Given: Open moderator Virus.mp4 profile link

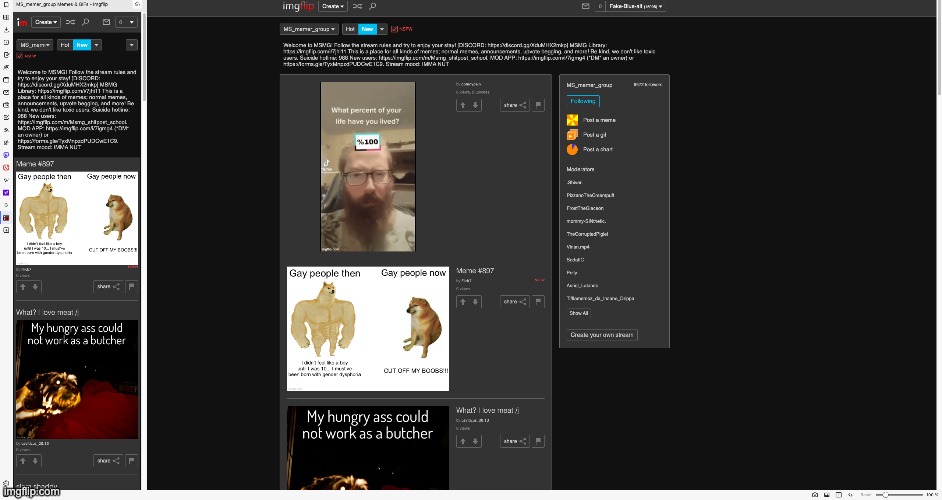Looking at the screenshot, I should tap(578, 247).
